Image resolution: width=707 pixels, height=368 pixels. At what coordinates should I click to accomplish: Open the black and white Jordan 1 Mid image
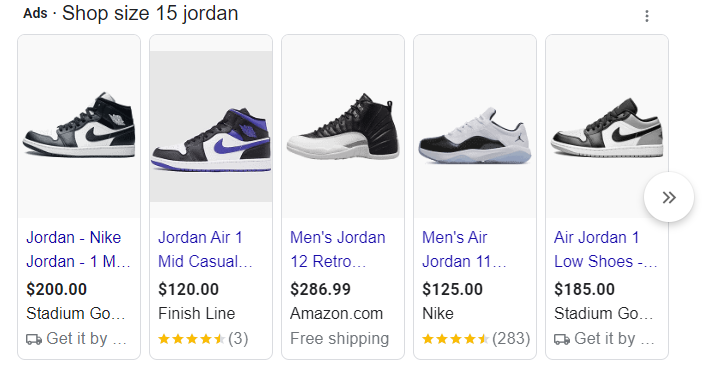click(79, 126)
